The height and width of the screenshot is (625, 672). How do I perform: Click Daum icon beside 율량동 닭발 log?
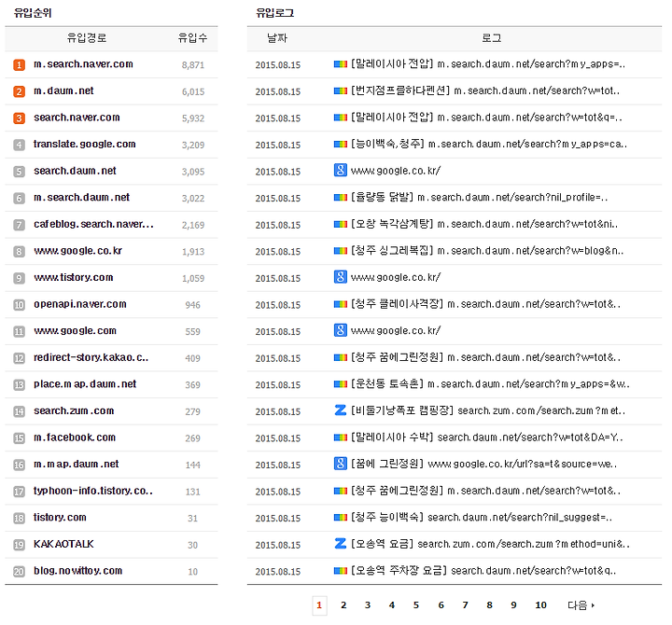point(341,198)
